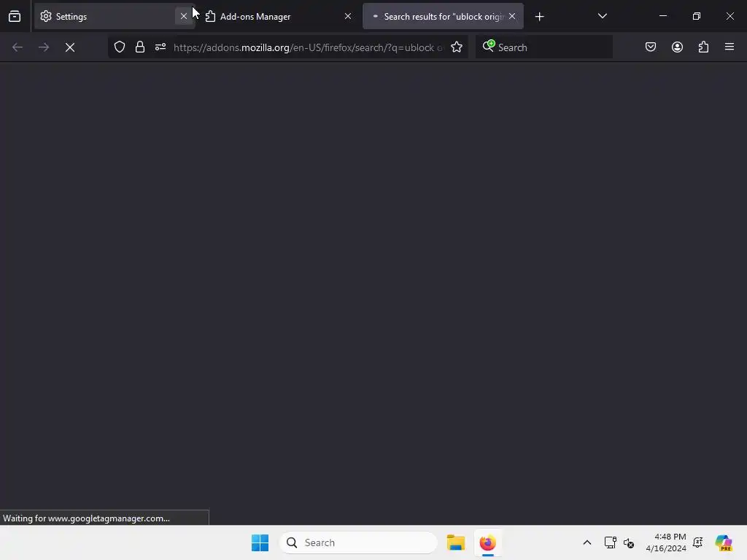Viewport: 747px width, 560px height.
Task: Open the Windows Start menu
Action: [x=260, y=542]
